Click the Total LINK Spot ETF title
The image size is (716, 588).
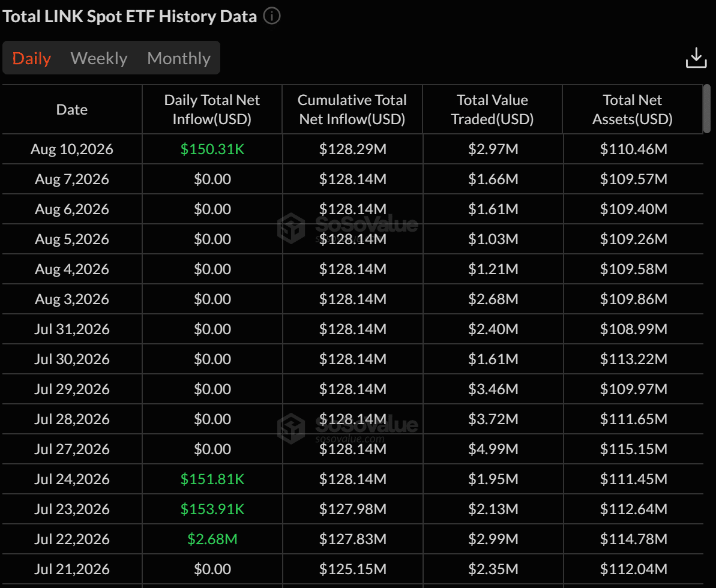click(x=130, y=16)
